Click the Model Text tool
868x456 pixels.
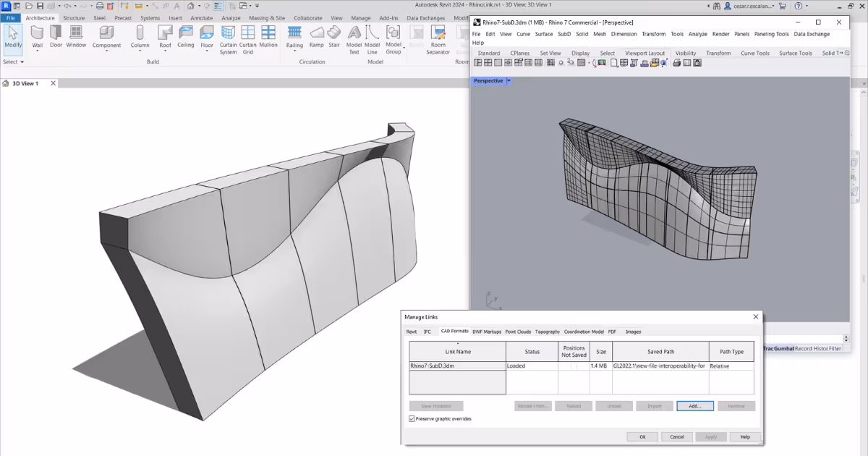pyautogui.click(x=354, y=40)
